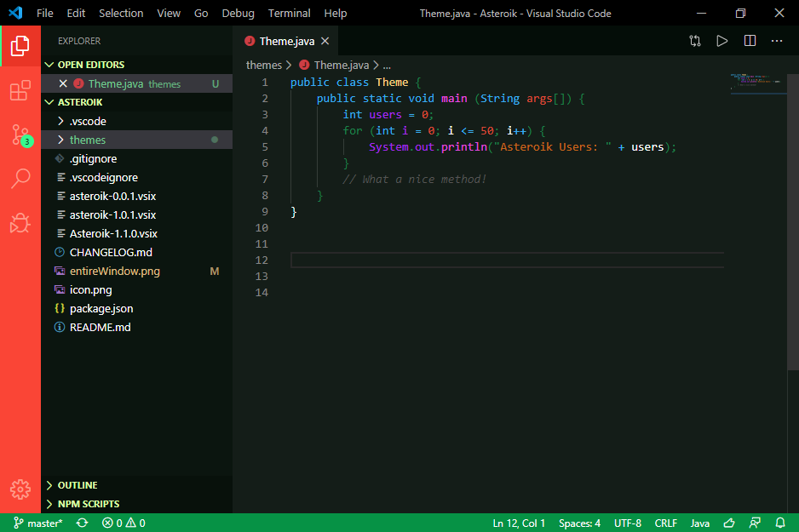The height and width of the screenshot is (532, 799).
Task: Expand the NPM Scripts section
Action: [x=136, y=504]
